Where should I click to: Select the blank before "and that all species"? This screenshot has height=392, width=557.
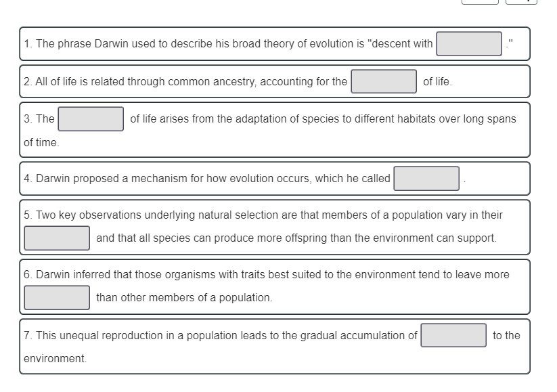pos(57,238)
